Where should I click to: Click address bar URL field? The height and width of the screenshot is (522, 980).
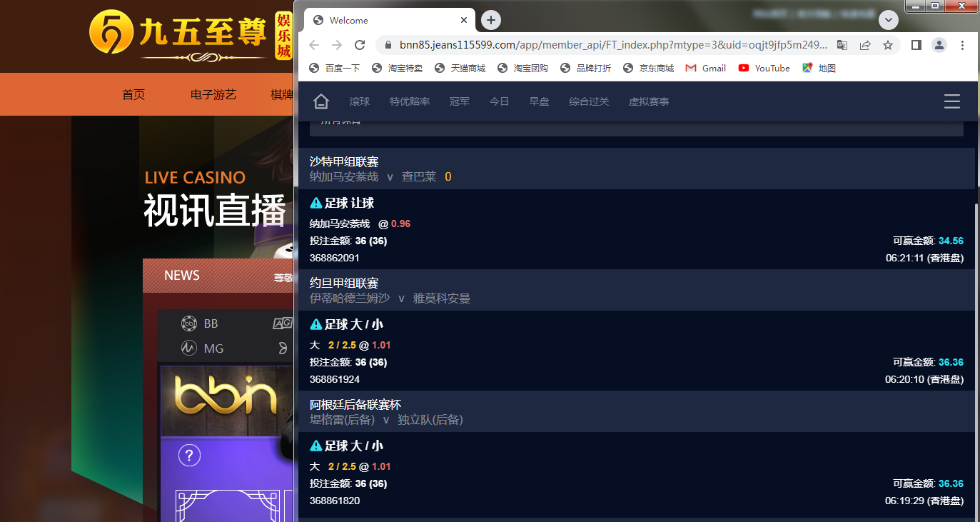click(613, 45)
